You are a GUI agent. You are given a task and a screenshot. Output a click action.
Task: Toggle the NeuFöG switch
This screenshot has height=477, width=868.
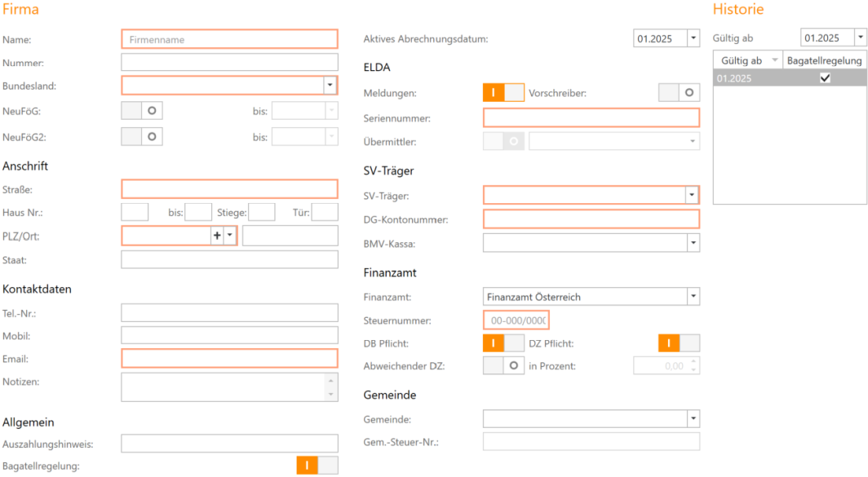[142, 111]
